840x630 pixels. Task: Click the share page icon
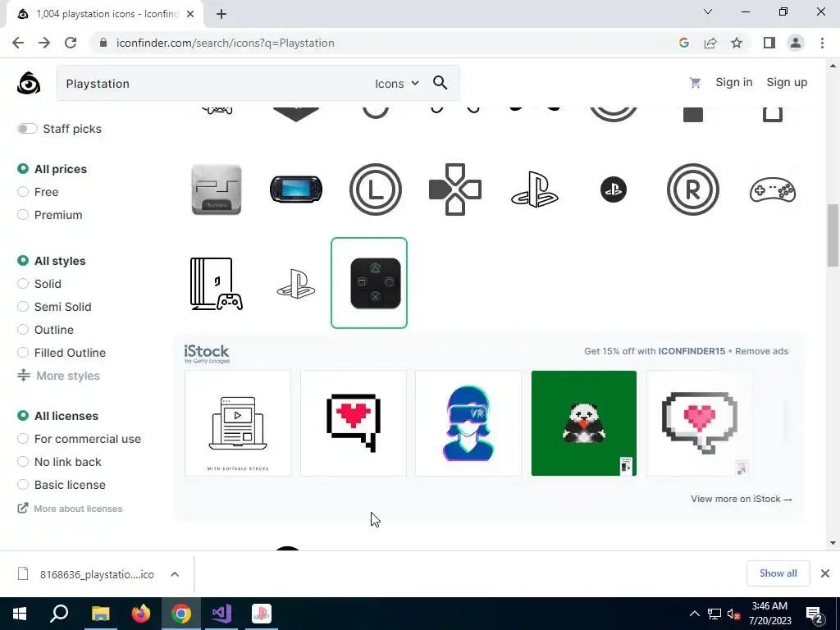(710, 43)
